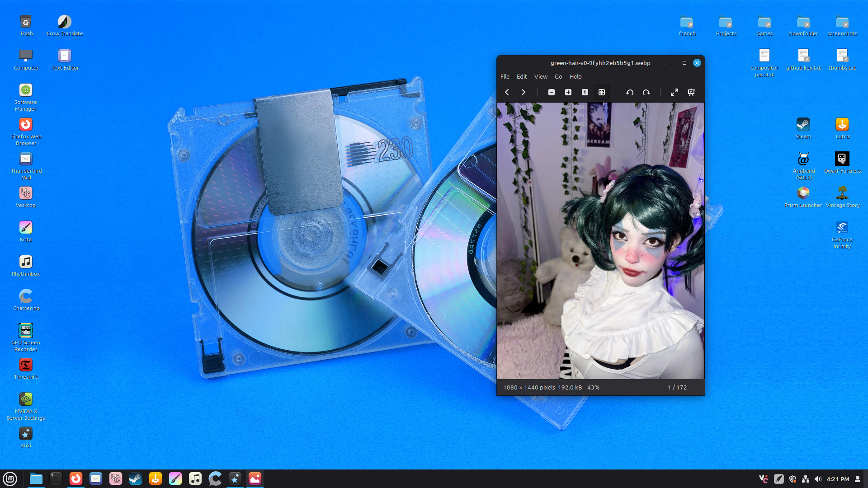Rotate image clockwise
This screenshot has height=488, width=868.
tap(646, 92)
